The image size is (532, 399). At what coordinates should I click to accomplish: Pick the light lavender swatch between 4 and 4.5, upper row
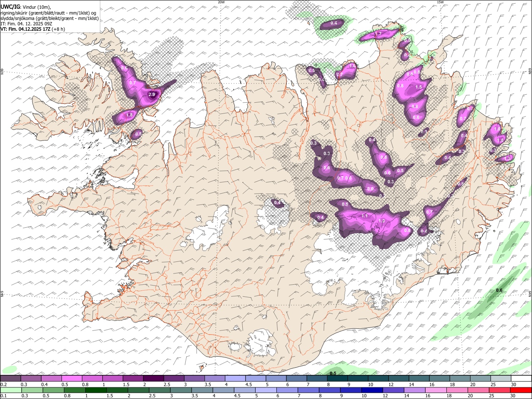[x=235, y=379]
